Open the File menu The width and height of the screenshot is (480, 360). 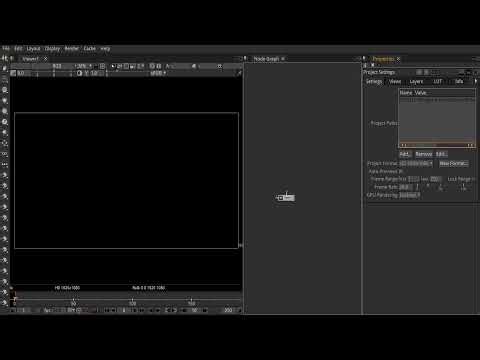(6, 49)
